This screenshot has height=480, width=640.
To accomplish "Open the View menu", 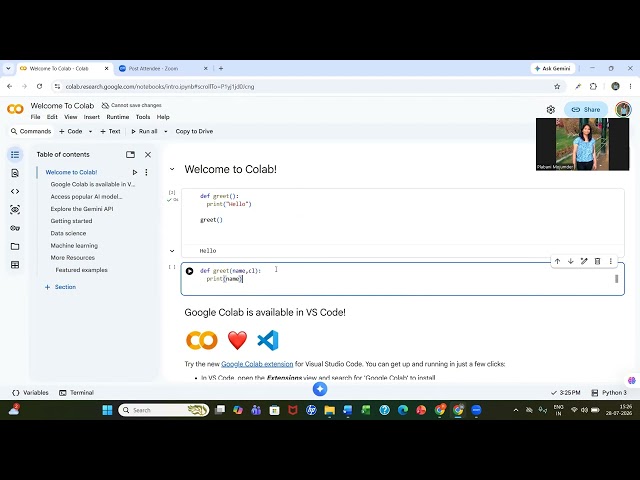I will click(71, 117).
